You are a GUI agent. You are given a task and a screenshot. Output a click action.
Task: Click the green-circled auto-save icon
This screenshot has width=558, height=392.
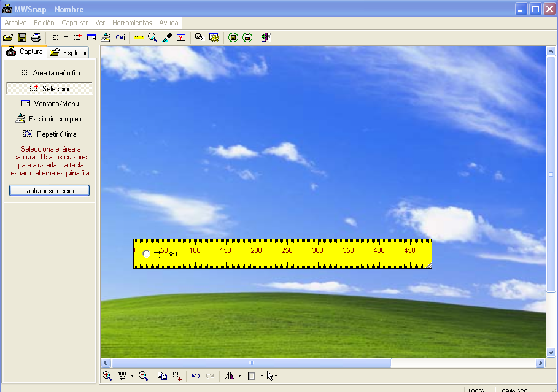[233, 37]
